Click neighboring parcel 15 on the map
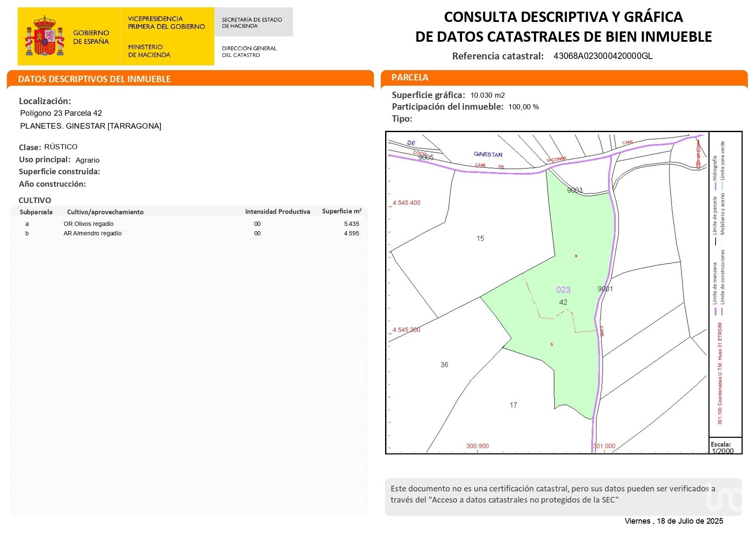The width and height of the screenshot is (756, 534). click(480, 238)
